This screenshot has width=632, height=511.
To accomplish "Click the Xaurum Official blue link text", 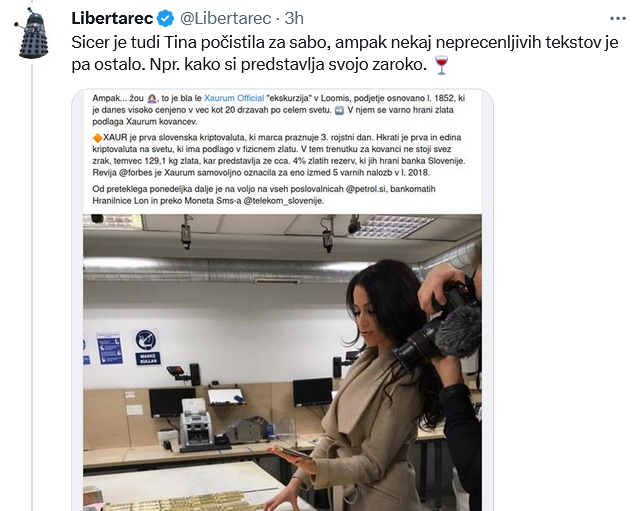I will pos(234,98).
